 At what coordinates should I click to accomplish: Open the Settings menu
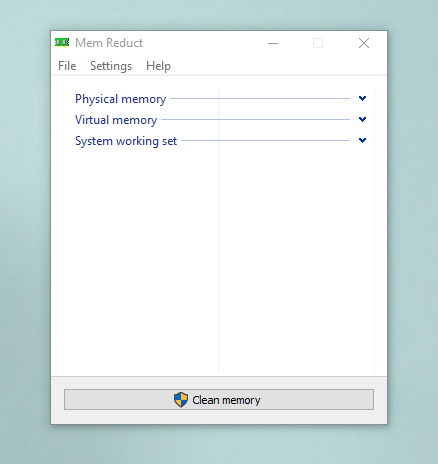[111, 66]
